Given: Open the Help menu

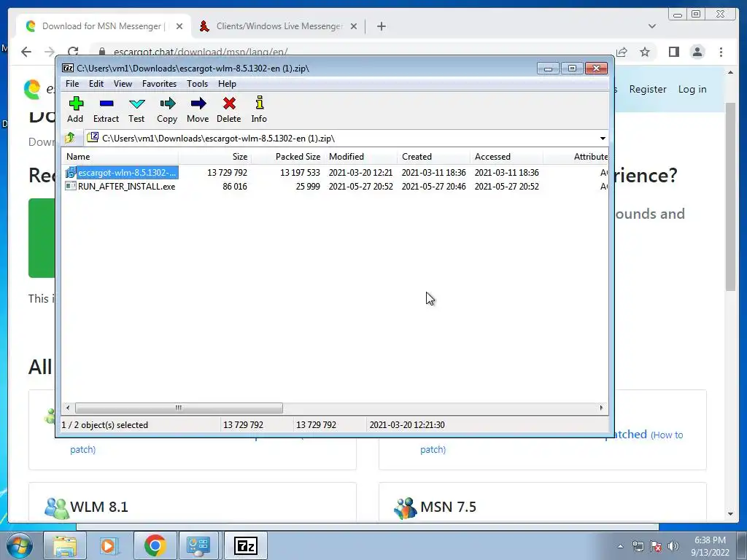Looking at the screenshot, I should pyautogui.click(x=228, y=84).
